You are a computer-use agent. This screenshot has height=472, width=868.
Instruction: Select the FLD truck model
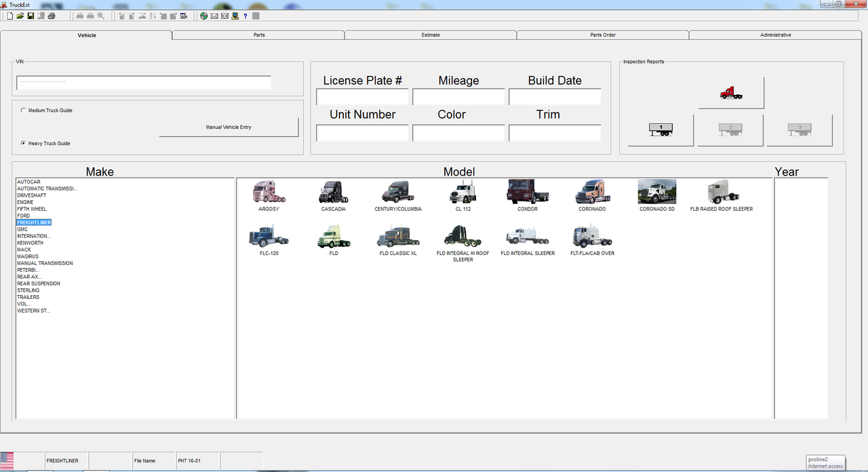point(334,241)
